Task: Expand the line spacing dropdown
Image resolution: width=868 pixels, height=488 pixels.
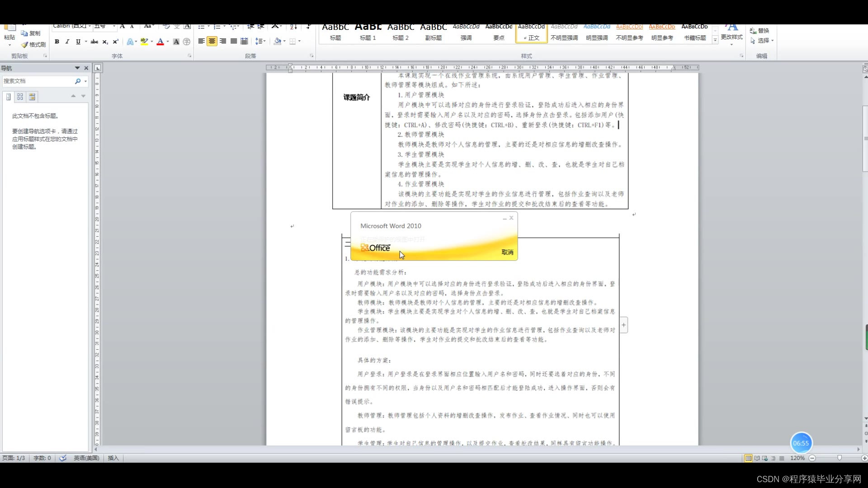Action: tap(264, 41)
